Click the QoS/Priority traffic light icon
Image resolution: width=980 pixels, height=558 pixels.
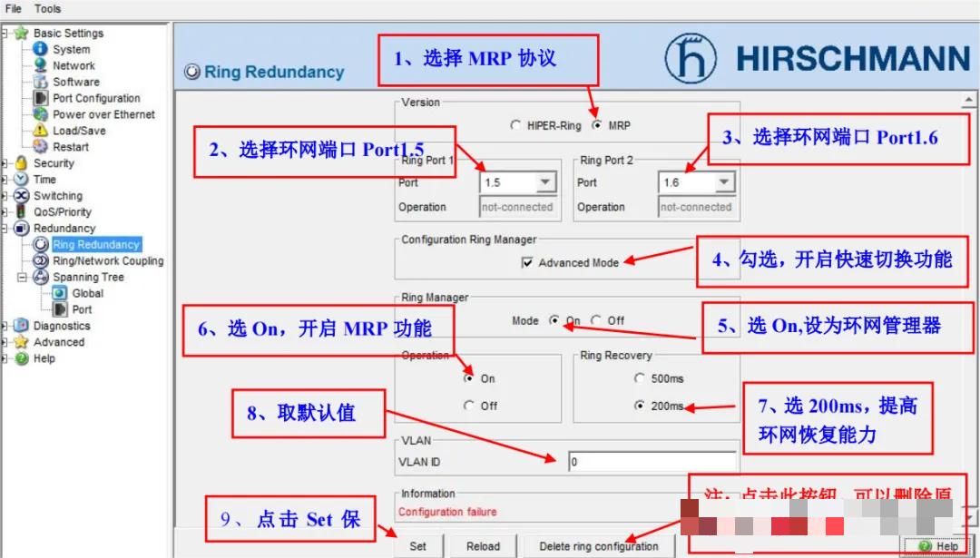[x=21, y=211]
